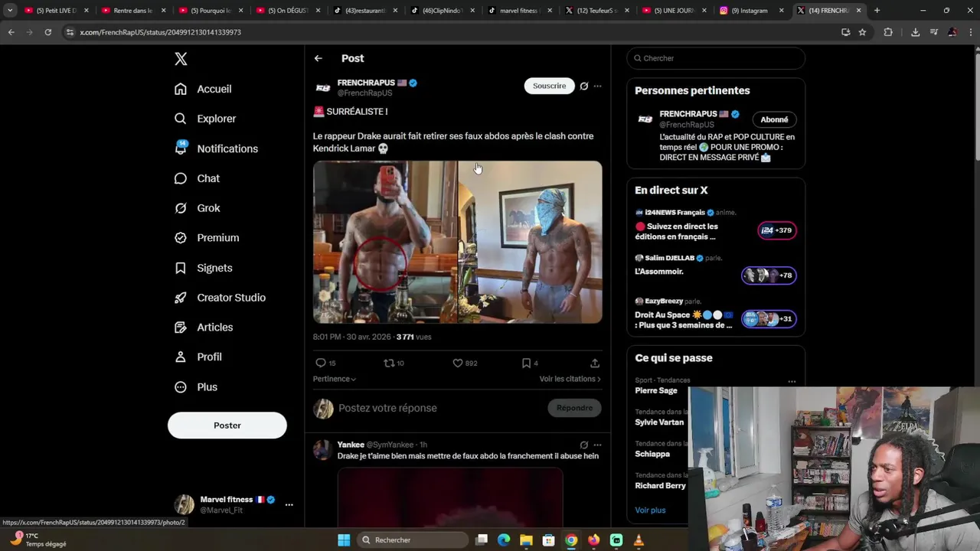Click the browser back arrow
The height and width of the screenshot is (551, 980).
click(11, 32)
